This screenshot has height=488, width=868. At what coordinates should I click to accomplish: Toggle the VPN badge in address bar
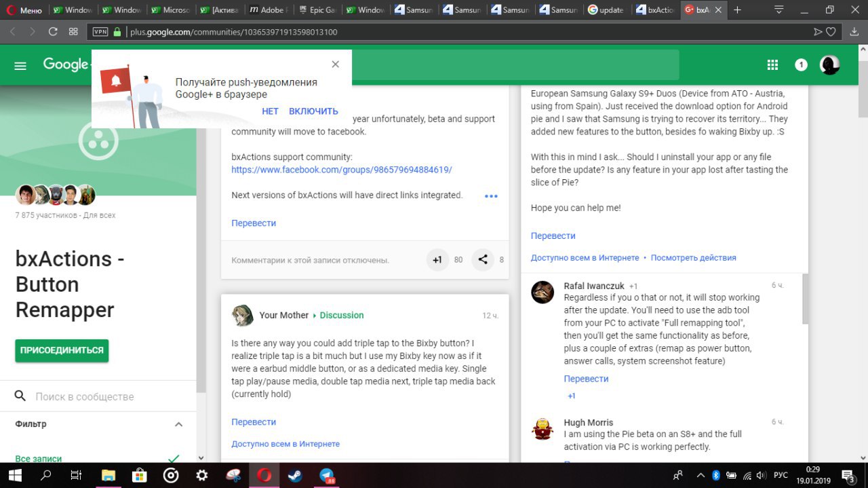point(100,32)
